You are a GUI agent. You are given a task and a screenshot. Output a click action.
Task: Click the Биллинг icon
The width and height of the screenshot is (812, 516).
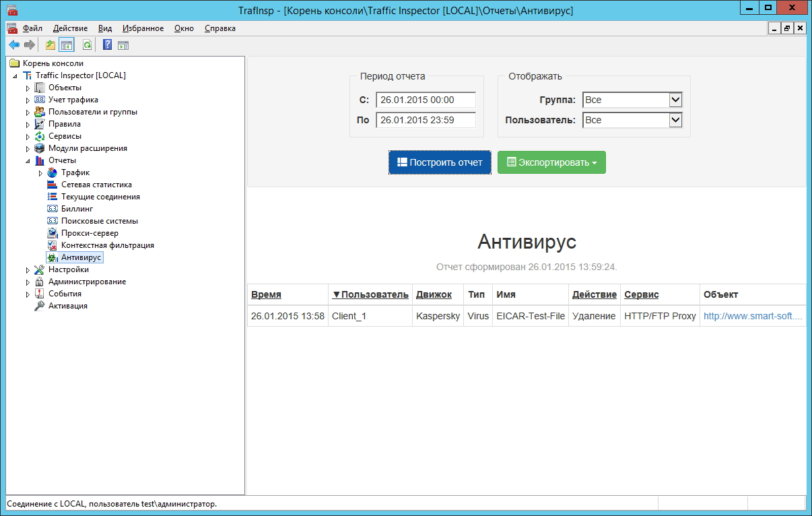click(x=53, y=209)
